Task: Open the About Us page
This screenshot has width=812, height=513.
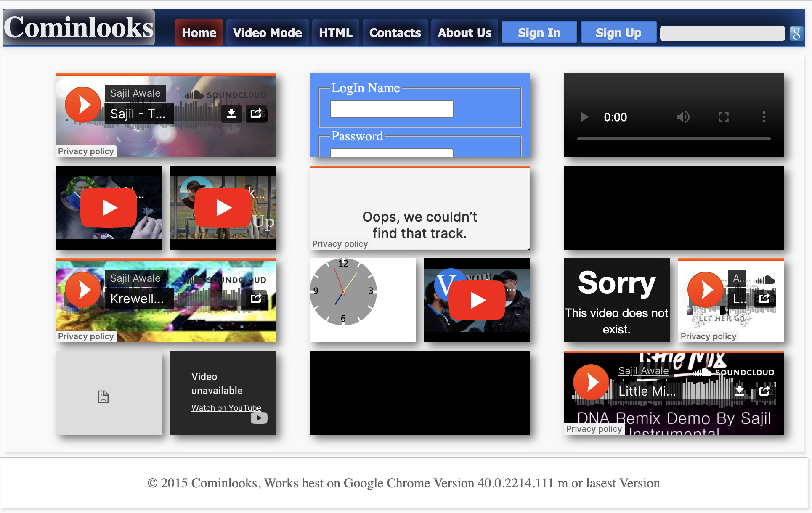Action: coord(464,33)
